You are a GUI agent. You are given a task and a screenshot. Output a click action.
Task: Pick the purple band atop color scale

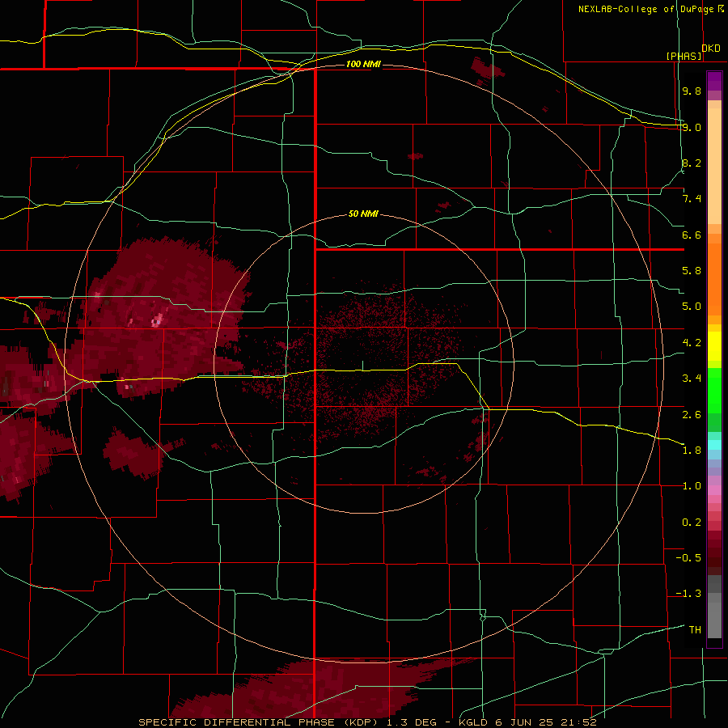(x=714, y=81)
